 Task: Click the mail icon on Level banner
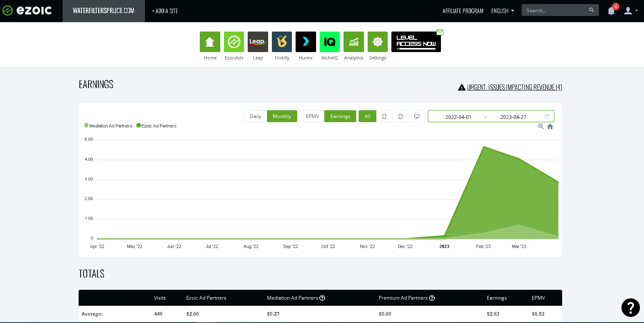click(440, 32)
